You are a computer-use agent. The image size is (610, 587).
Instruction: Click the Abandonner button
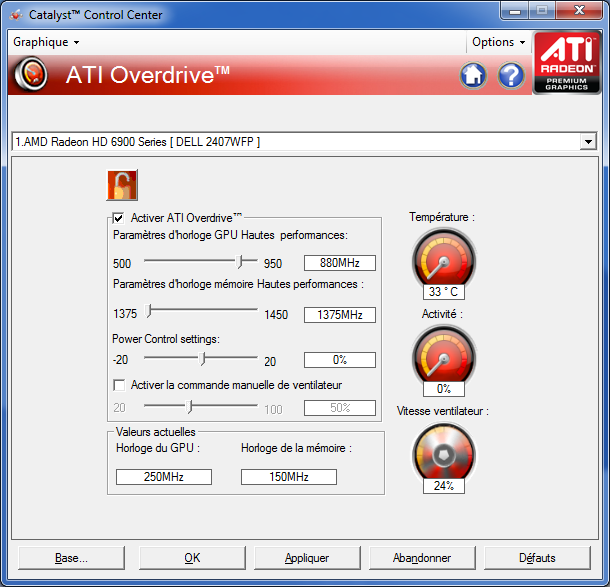point(422,558)
